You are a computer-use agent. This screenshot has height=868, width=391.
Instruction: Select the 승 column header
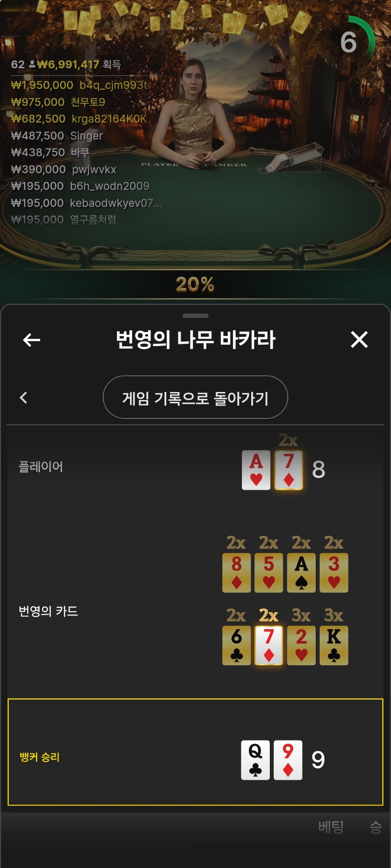[x=375, y=827]
